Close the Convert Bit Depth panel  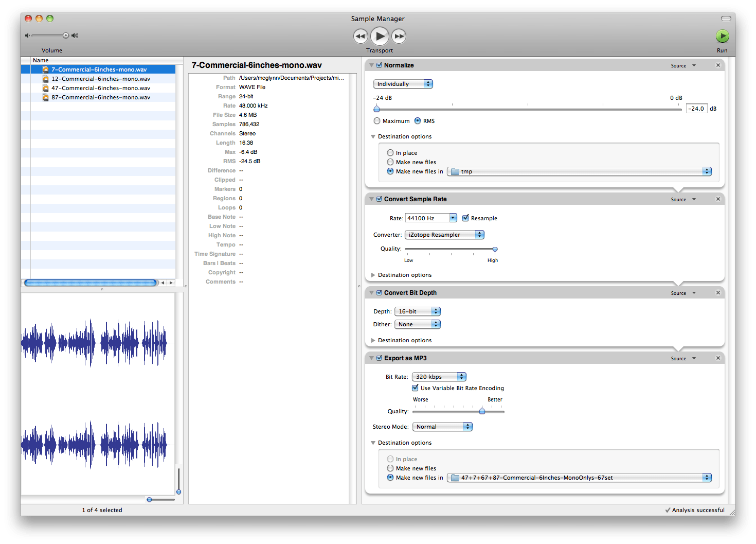(x=718, y=292)
